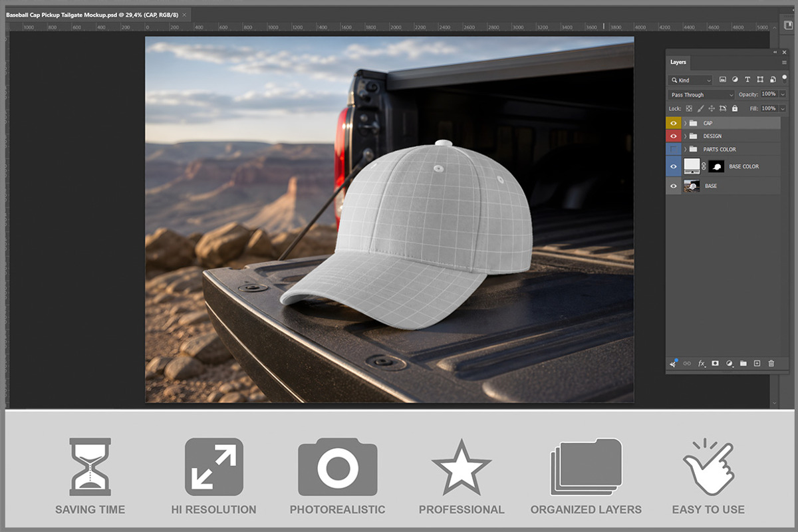The image size is (798, 532).
Task: Lock all padlock icon
Action: (735, 108)
